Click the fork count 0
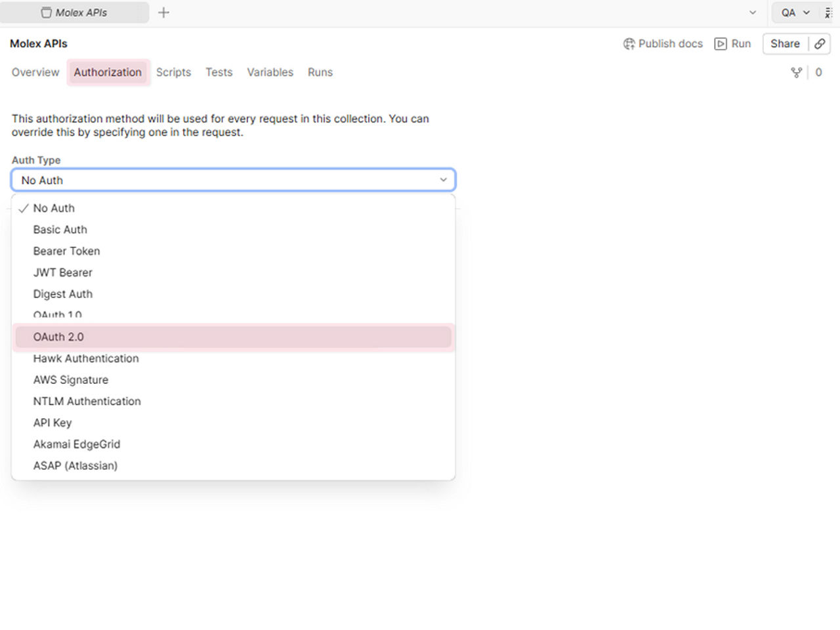The height and width of the screenshot is (630, 840). [818, 72]
